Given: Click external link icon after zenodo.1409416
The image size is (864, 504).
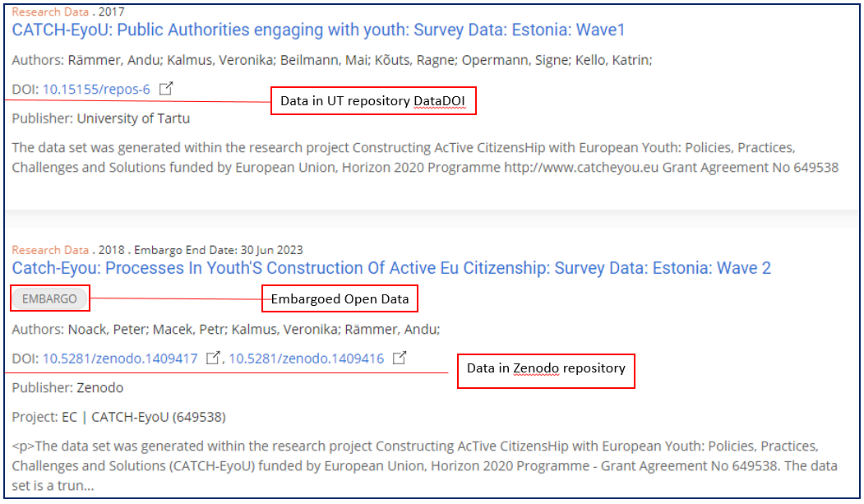Looking at the screenshot, I should [x=400, y=358].
